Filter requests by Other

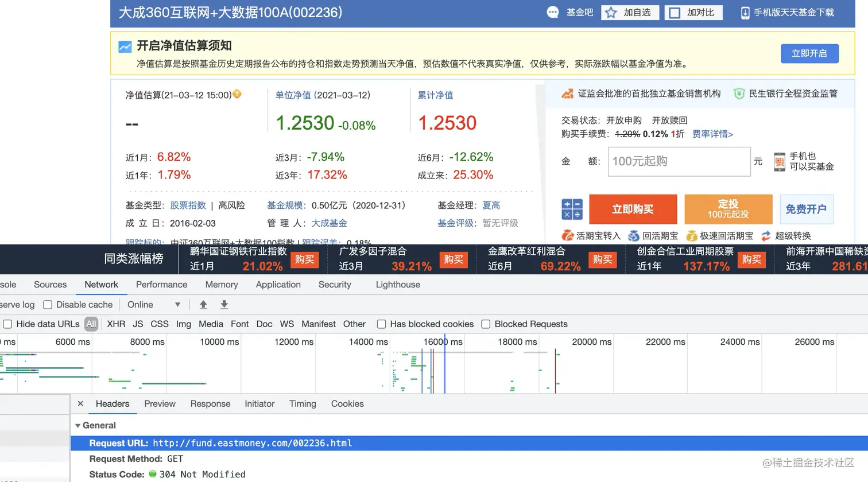coord(354,324)
